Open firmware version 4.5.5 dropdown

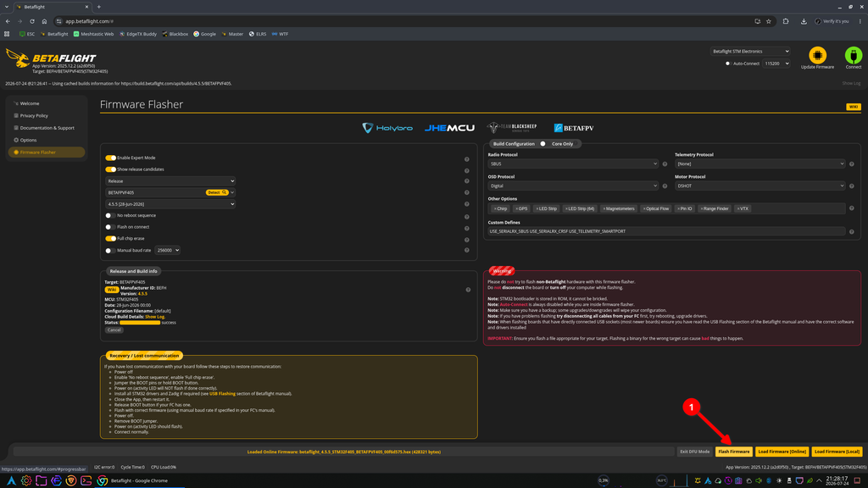[170, 204]
